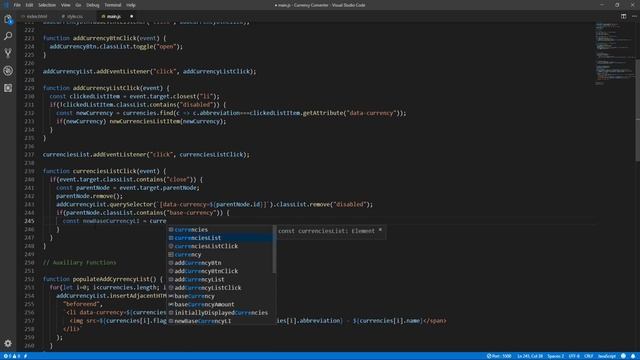
Task: Open the View menu
Action: point(65,5)
